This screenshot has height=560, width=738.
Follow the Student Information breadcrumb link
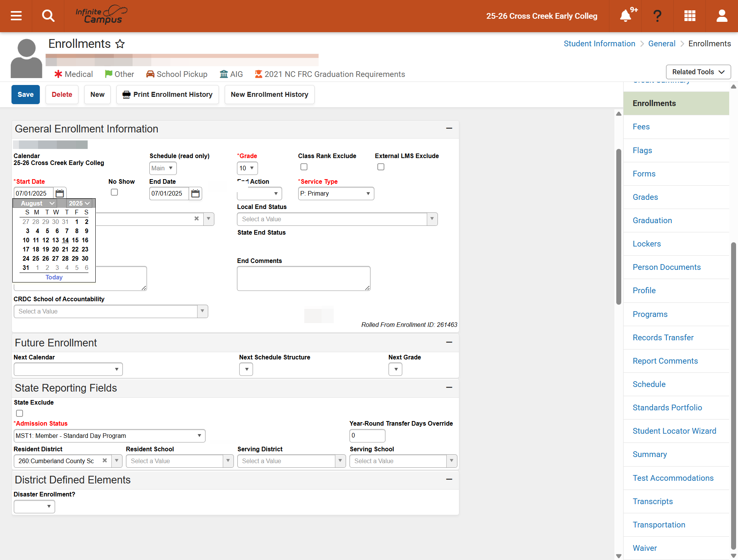pyautogui.click(x=599, y=44)
